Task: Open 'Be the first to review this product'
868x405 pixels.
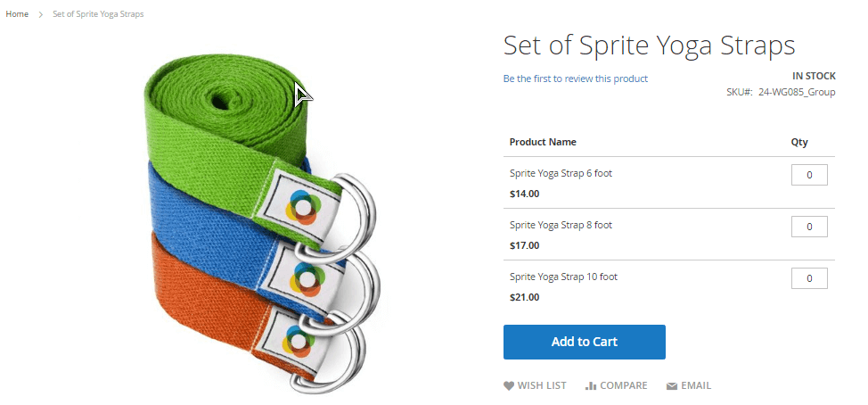Action: coord(575,79)
